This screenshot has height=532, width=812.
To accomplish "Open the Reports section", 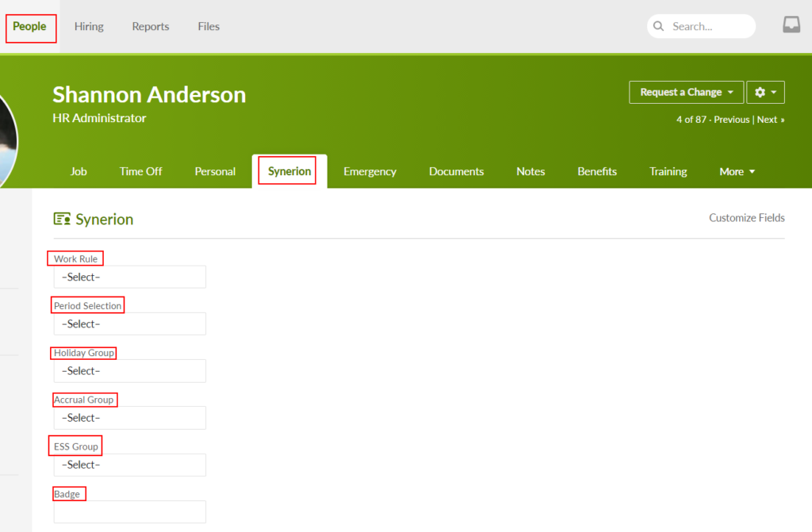I will [x=150, y=26].
